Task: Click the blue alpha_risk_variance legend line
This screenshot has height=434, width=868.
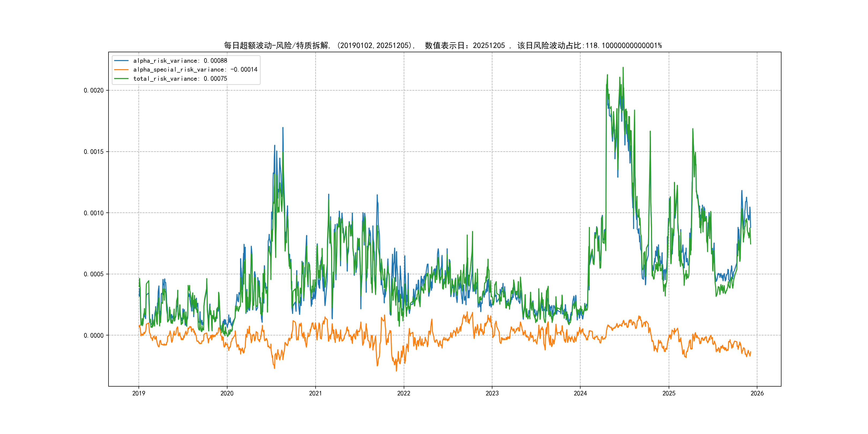Action: point(121,61)
